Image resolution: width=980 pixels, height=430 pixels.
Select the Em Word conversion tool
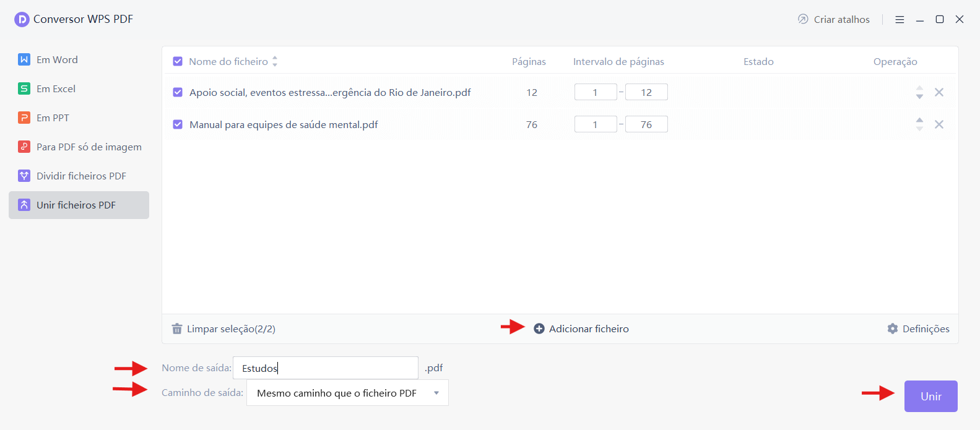point(56,59)
